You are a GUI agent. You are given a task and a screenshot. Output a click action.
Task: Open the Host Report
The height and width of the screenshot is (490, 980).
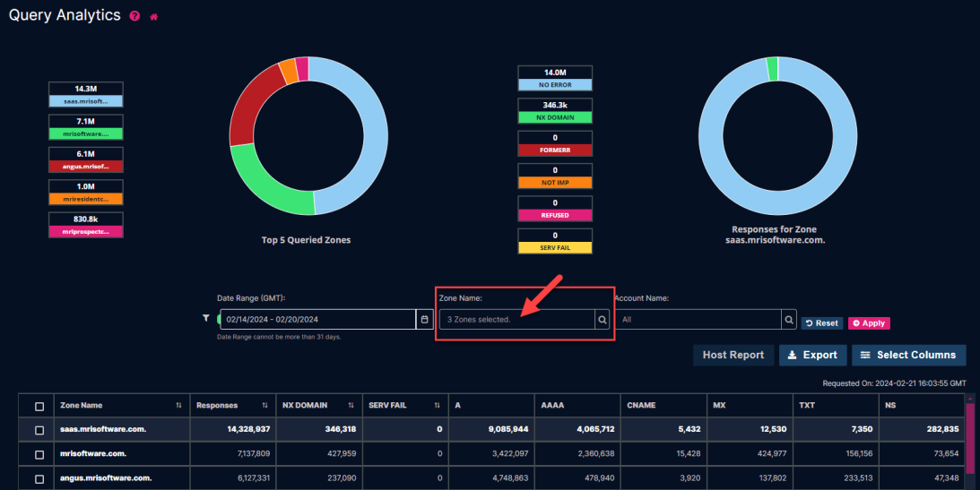click(x=733, y=355)
